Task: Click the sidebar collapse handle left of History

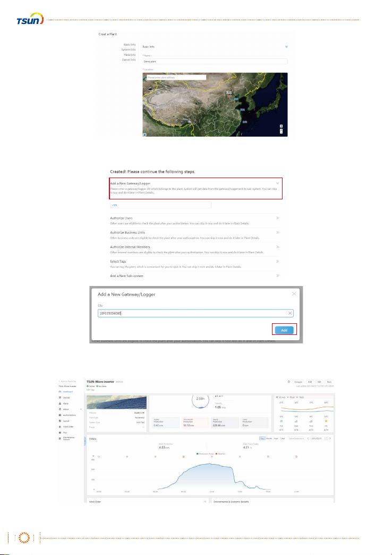Action: (x=84, y=441)
